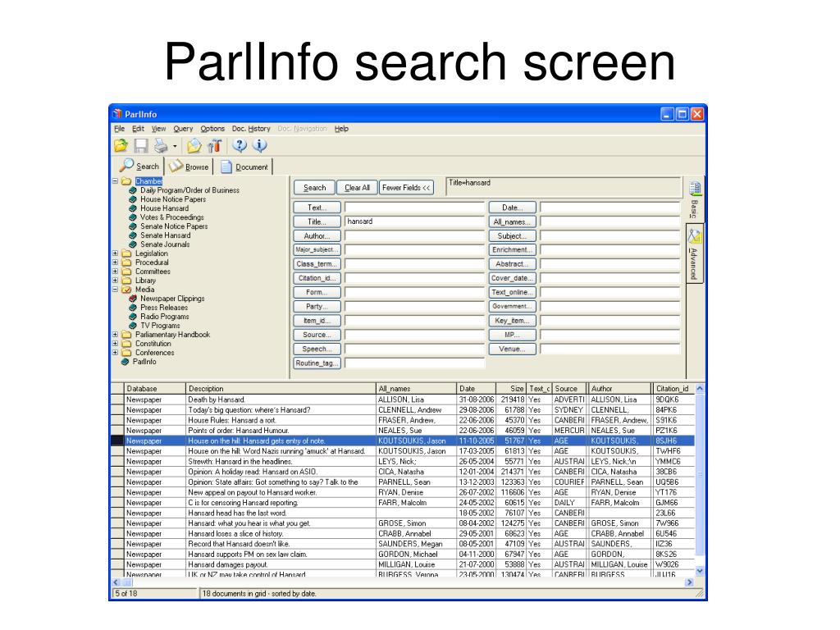The height and width of the screenshot is (630, 840).
Task: Click the Title... field button
Action: (x=317, y=221)
